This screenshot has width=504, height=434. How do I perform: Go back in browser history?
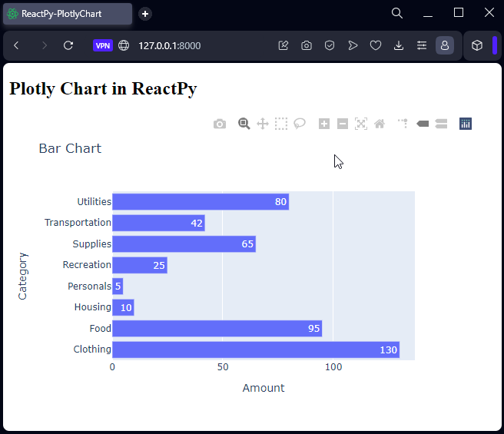16,45
